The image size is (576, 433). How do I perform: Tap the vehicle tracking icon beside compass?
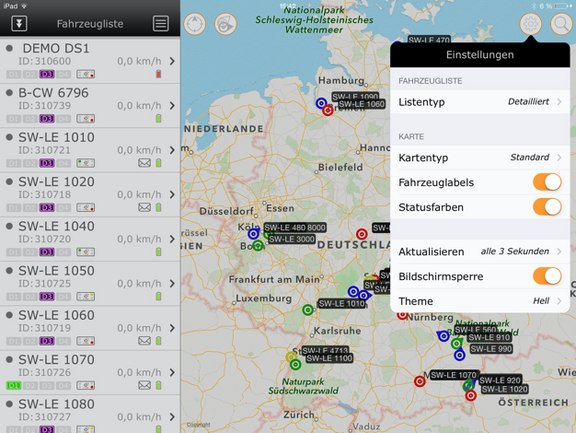coord(226,24)
